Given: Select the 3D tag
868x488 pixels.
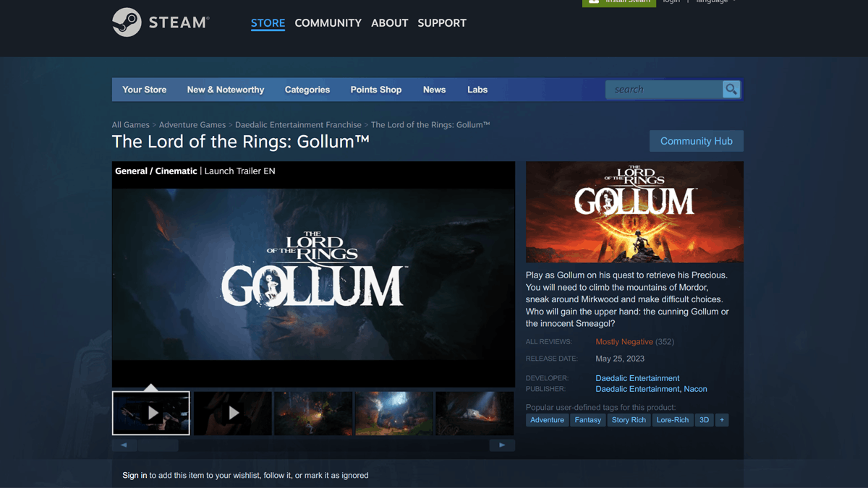Looking at the screenshot, I should point(704,420).
